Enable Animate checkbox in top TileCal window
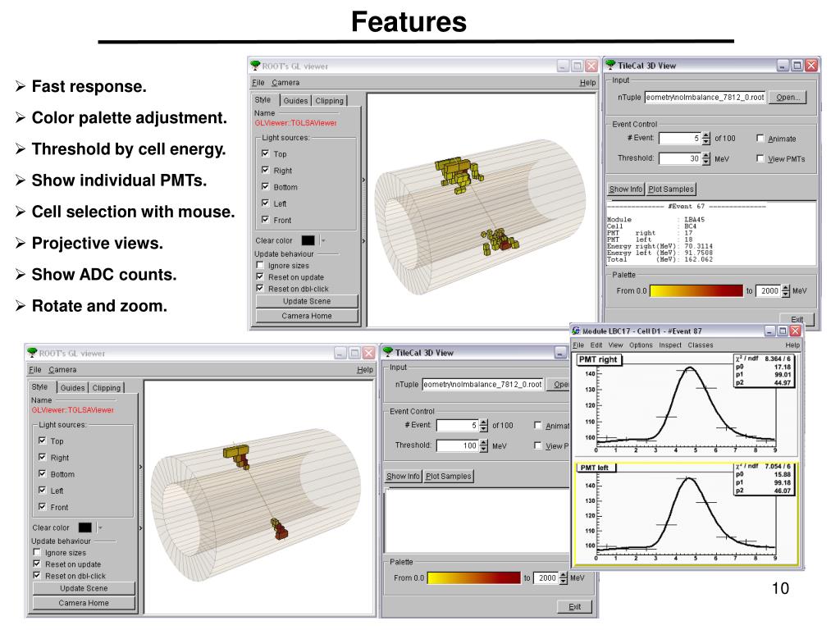The height and width of the screenshot is (630, 840). (x=760, y=138)
